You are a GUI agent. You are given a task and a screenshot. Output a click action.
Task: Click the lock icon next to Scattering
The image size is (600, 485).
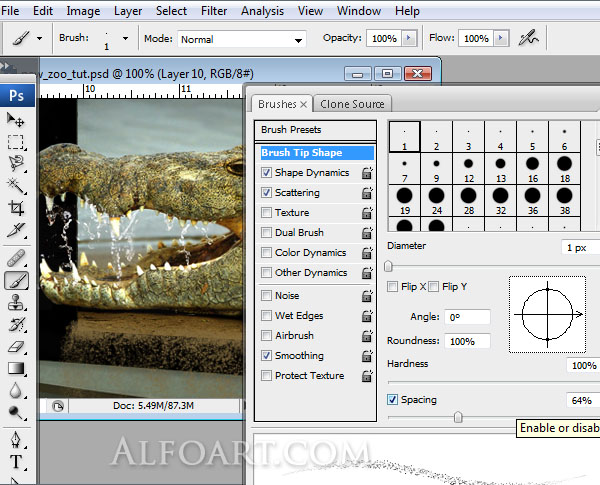coord(367,193)
